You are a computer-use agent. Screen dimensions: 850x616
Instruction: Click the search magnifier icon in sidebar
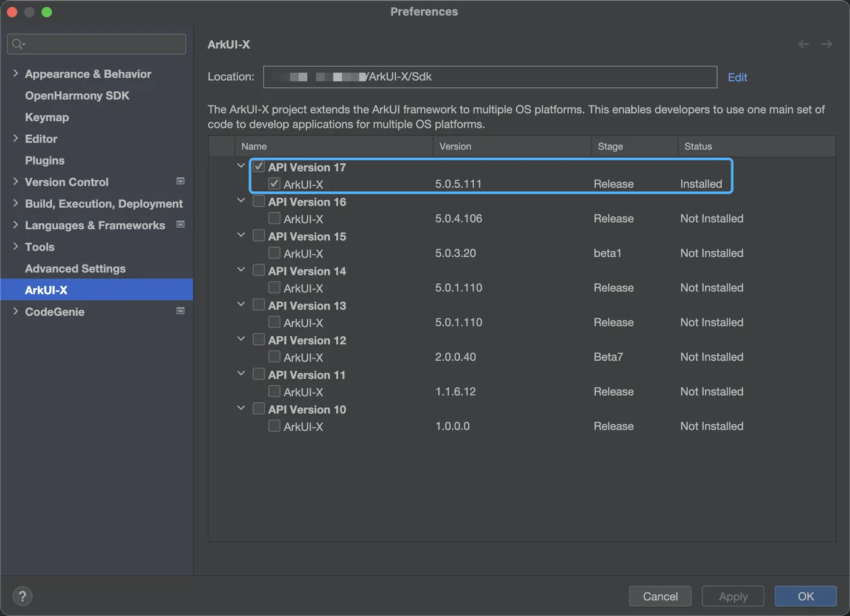(x=18, y=44)
